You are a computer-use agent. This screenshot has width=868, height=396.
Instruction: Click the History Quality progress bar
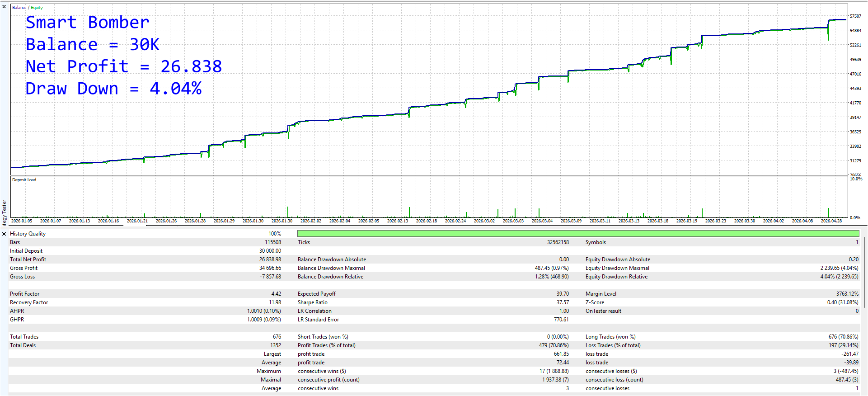pyautogui.click(x=578, y=234)
